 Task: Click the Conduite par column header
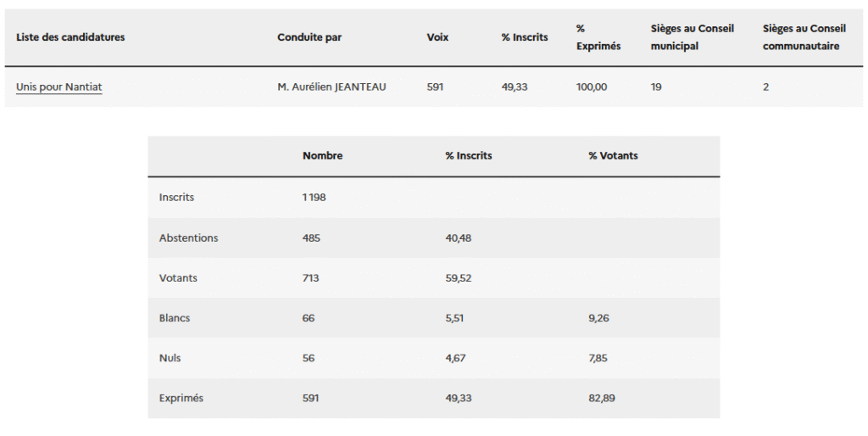tap(309, 37)
